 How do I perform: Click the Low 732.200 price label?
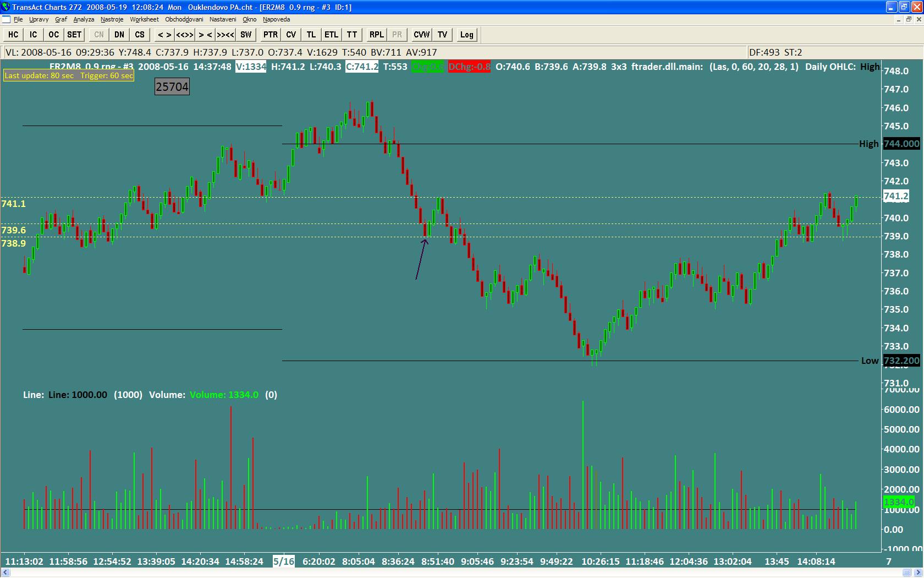(x=901, y=361)
